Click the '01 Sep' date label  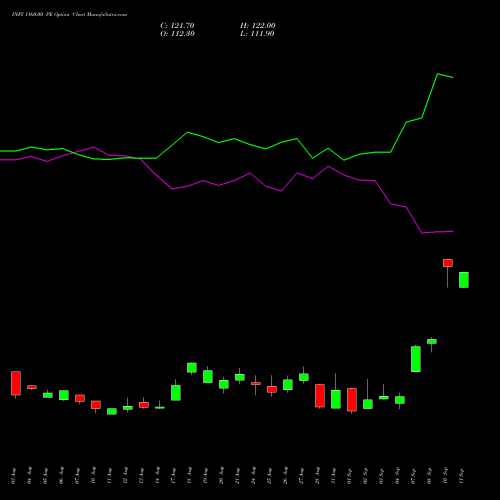click(350, 476)
